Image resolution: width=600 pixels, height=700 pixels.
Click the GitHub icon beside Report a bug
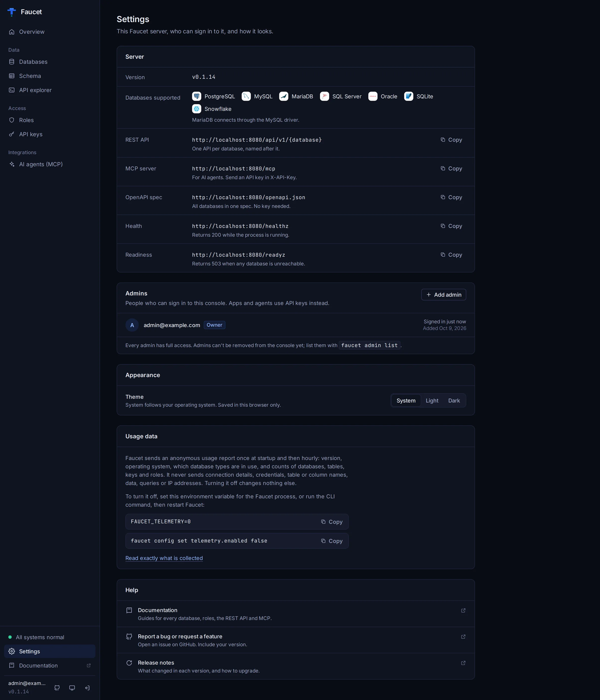tap(129, 637)
